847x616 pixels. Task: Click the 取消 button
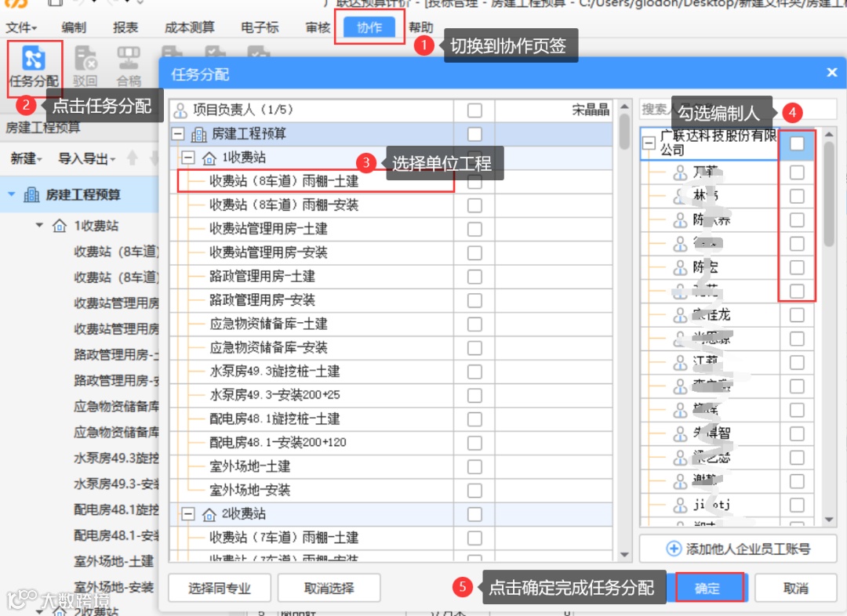click(796, 588)
